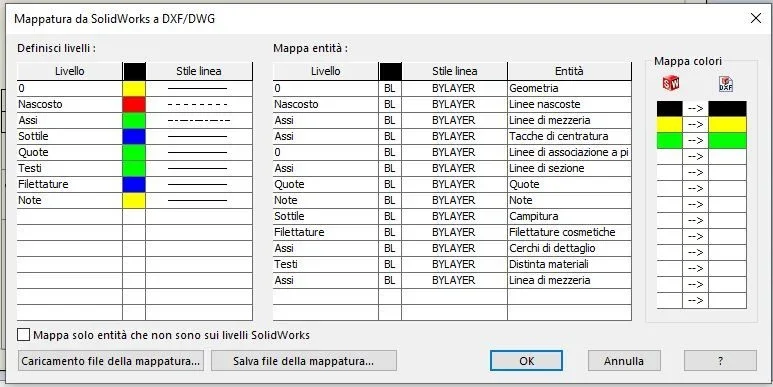The height and width of the screenshot is (387, 773).
Task: Select the dashed line style of Nascosto level
Action: (199, 105)
